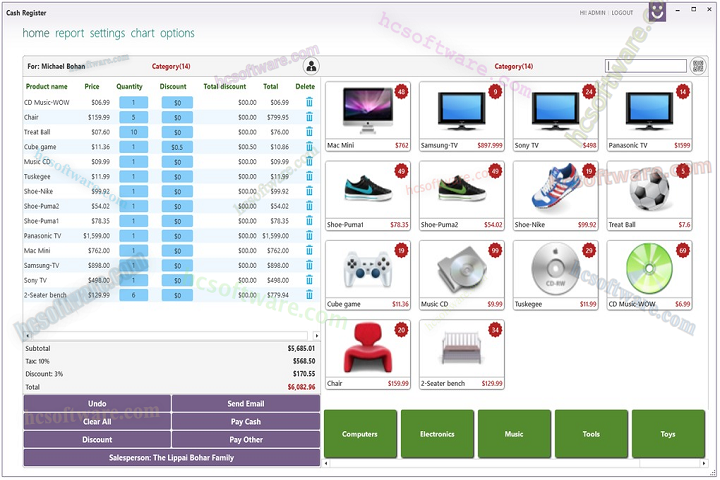
Task: Pick the Shoe-Puma2 product tile
Action: pos(461,196)
